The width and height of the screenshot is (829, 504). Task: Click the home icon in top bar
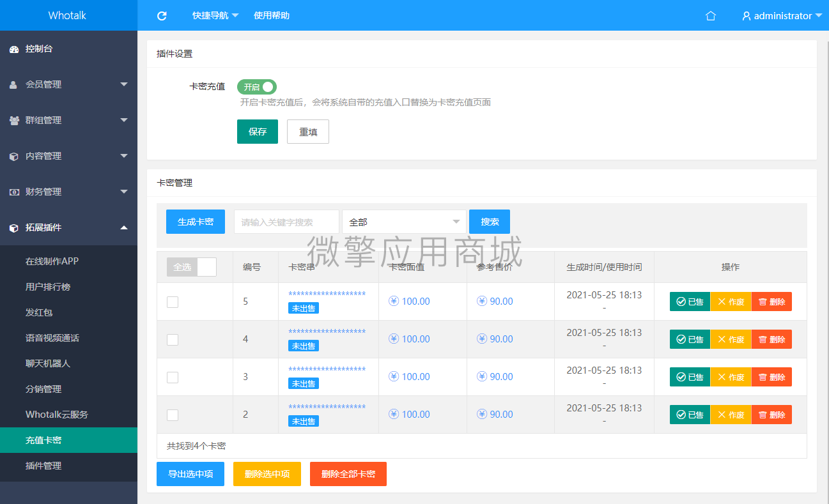pos(711,16)
